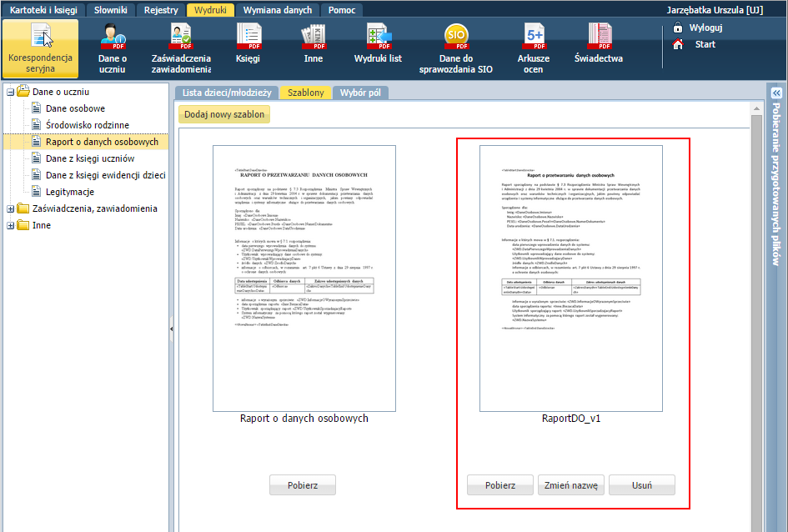The image size is (788, 532).
Task: Click Zmień nazwę button for RaportDO_v1
Action: (x=571, y=485)
